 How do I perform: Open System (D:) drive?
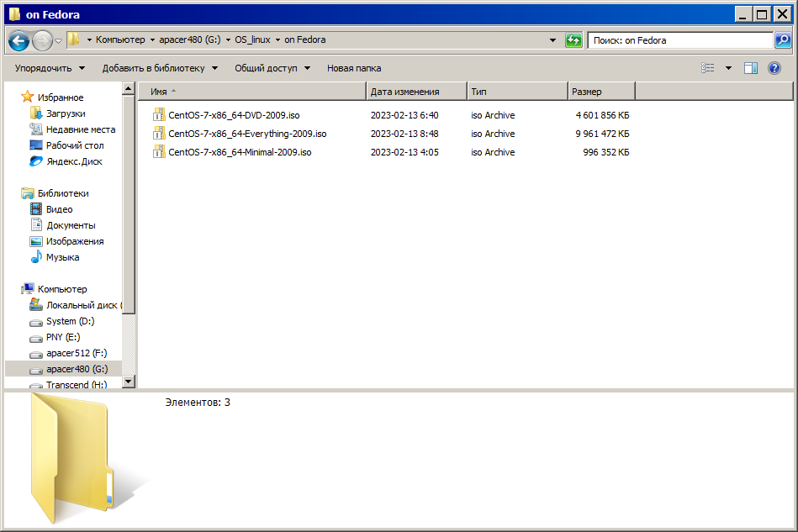71,321
